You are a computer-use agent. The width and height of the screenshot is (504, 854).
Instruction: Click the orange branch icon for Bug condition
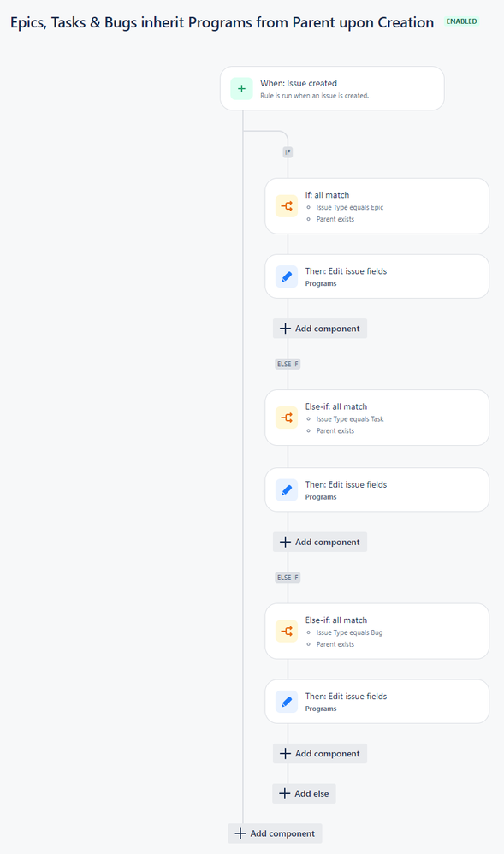pos(287,632)
